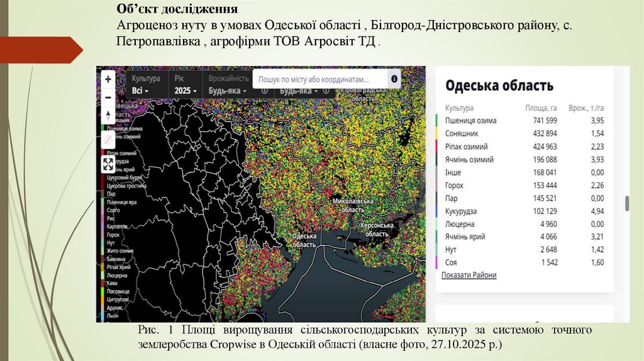This screenshot has height=361, width=644.
Task: Zoom in the map with the plus button
Action: pyautogui.click(x=108, y=79)
